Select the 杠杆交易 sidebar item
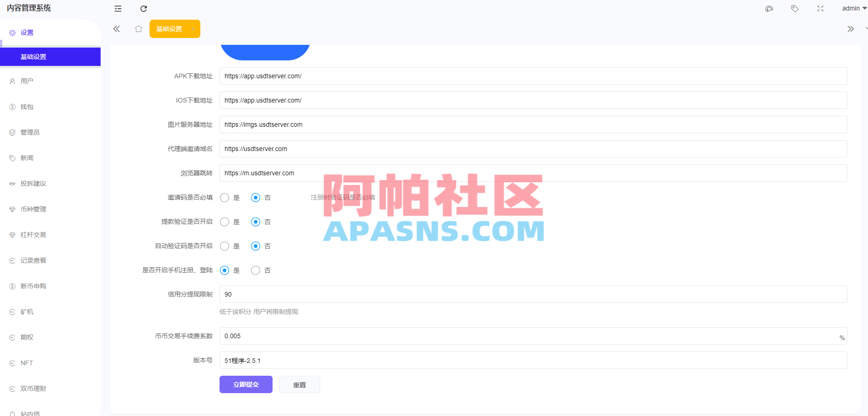This screenshot has height=416, width=868. (x=32, y=234)
